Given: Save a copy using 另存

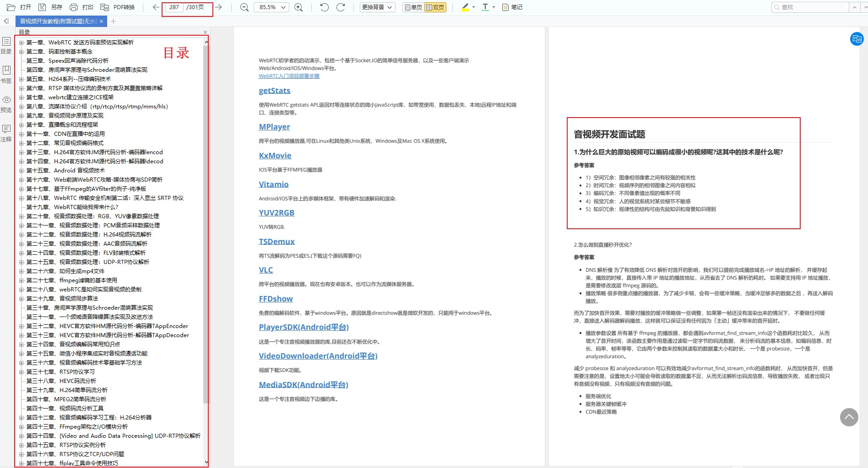Looking at the screenshot, I should [x=50, y=7].
